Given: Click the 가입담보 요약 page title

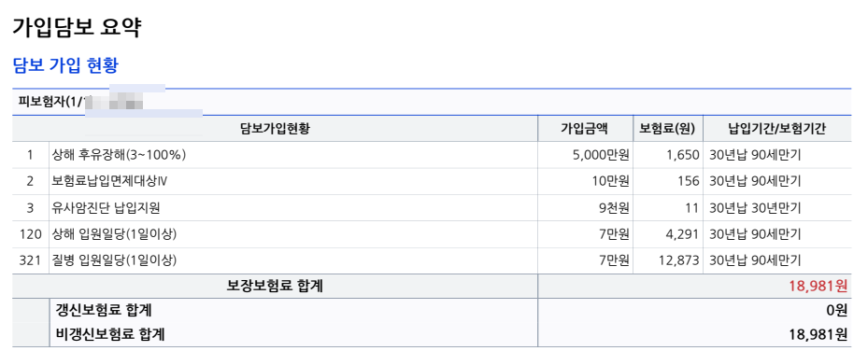Looking at the screenshot, I should [77, 28].
